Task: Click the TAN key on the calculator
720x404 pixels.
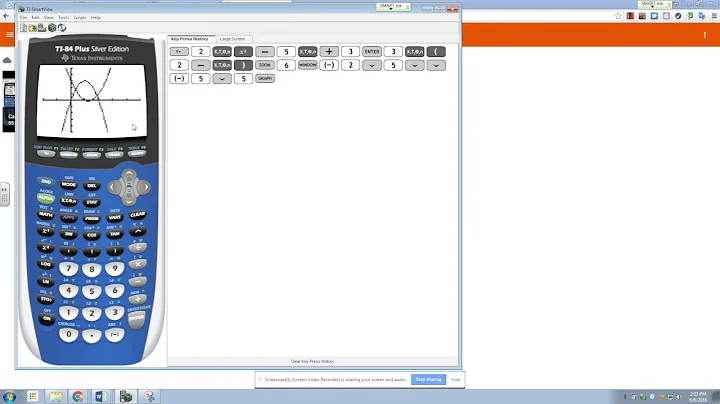Action: pyautogui.click(x=115, y=234)
